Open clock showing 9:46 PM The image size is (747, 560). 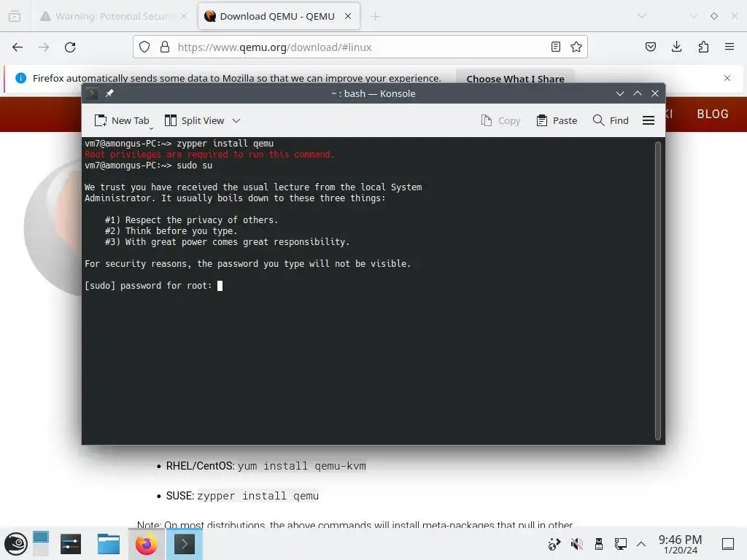pyautogui.click(x=681, y=544)
